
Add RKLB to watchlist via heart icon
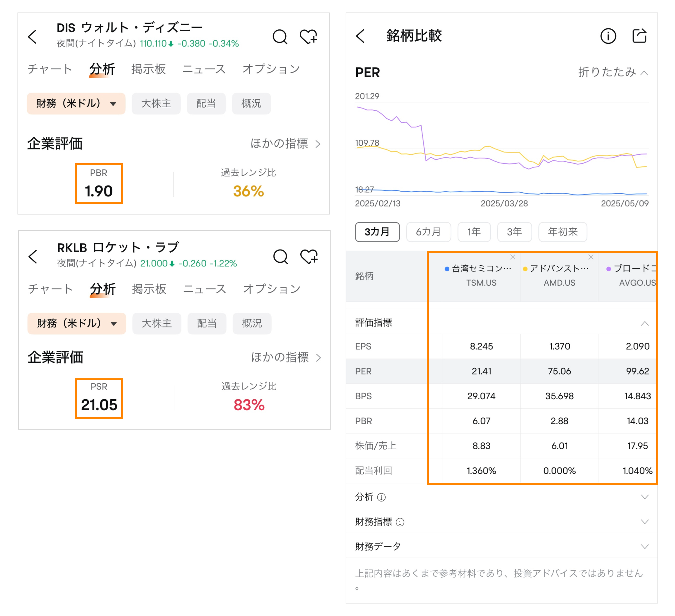click(x=309, y=257)
